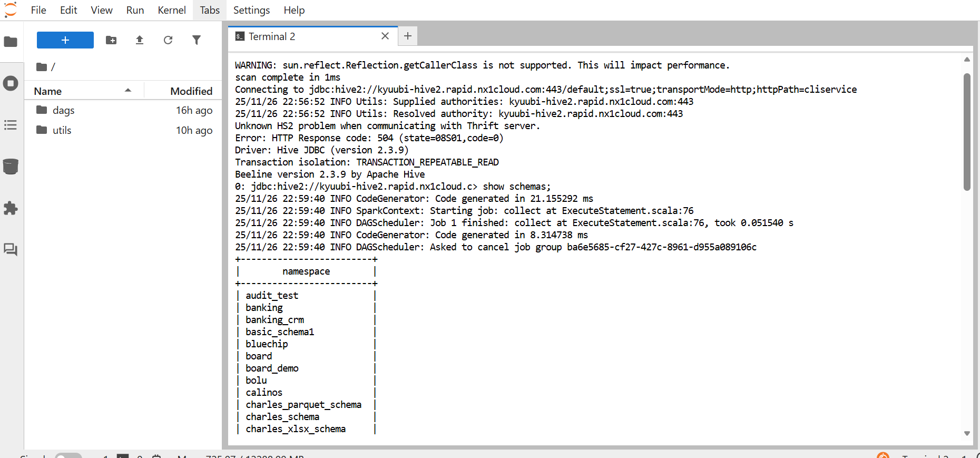Image resolution: width=980 pixels, height=458 pixels.
Task: Open the Settings menu
Action: click(x=251, y=10)
